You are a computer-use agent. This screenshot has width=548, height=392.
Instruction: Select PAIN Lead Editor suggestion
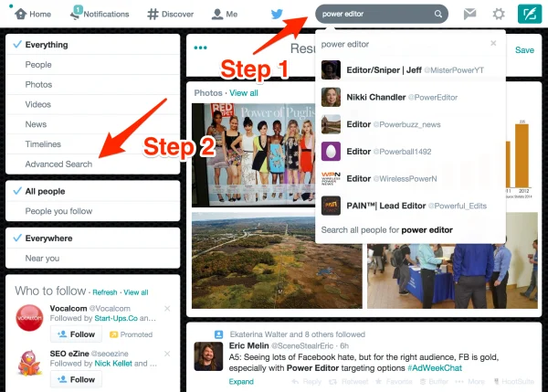[x=410, y=206]
